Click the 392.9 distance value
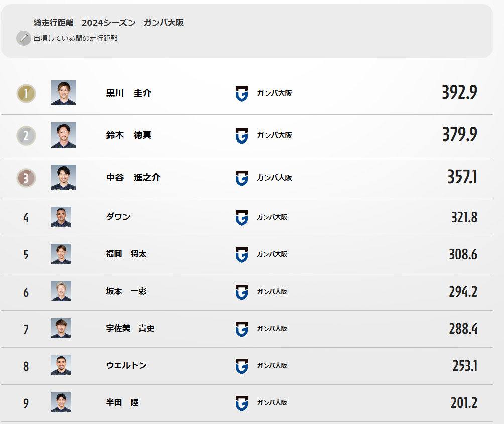Screen dimensions: 504x424 [459, 92]
